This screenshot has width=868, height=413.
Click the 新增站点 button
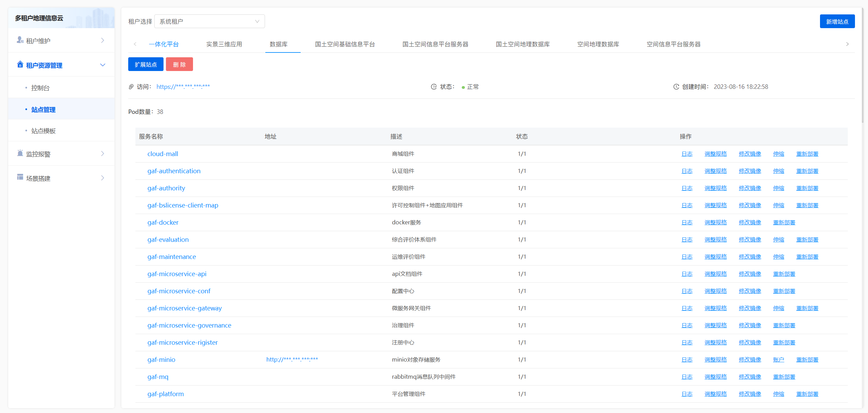pyautogui.click(x=837, y=22)
